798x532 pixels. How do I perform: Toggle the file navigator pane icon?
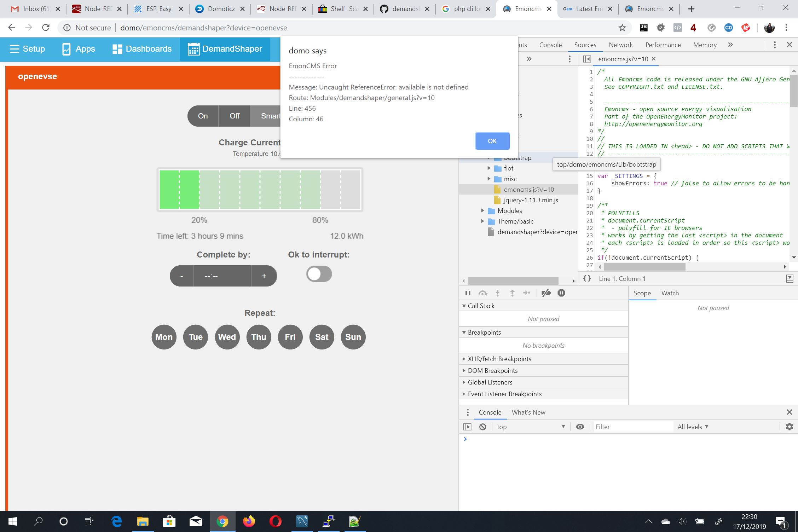pos(587,59)
